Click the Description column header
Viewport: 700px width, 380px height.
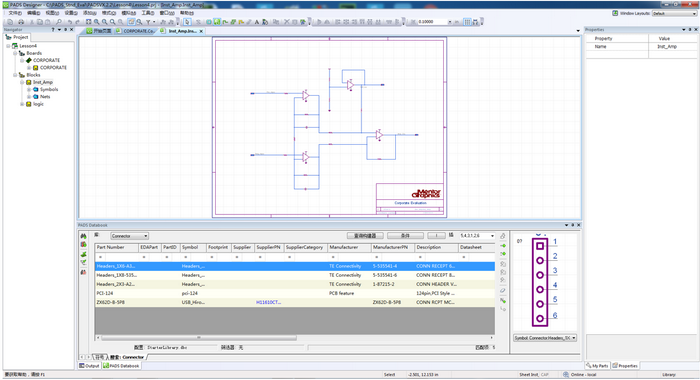pos(436,247)
